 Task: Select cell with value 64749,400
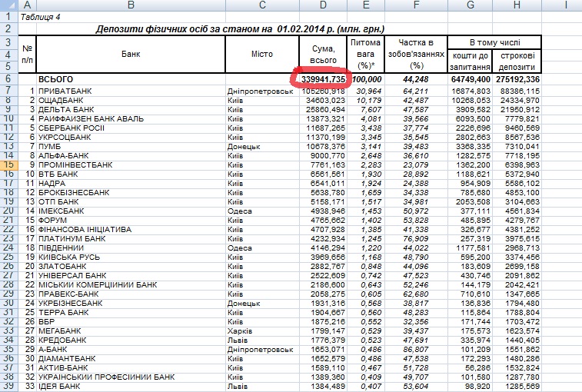(x=470, y=79)
